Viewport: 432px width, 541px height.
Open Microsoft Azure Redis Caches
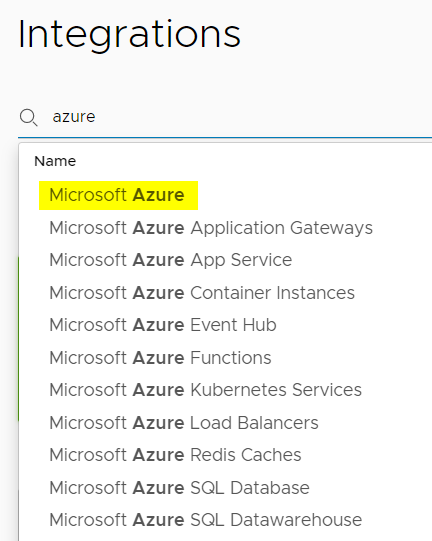175,455
